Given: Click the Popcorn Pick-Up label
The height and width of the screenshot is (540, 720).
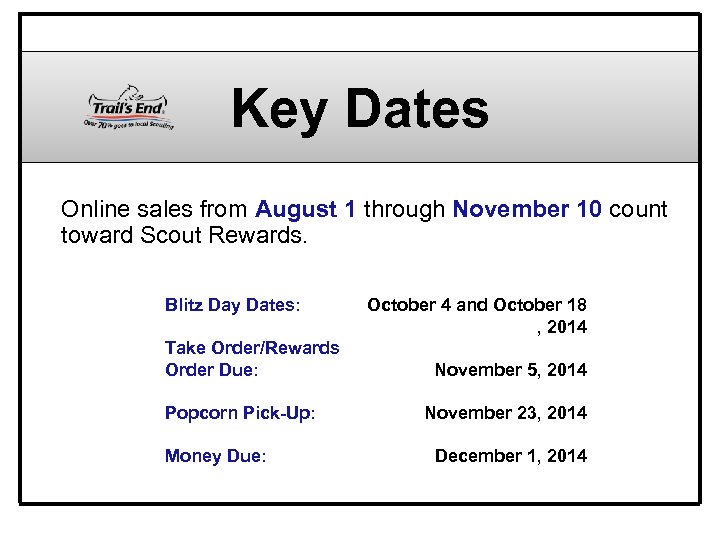Looking at the screenshot, I should pos(240,413).
